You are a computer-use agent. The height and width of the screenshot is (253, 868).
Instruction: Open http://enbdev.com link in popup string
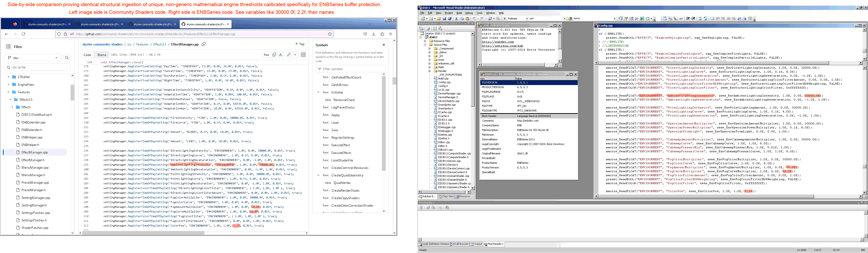(x=498, y=42)
